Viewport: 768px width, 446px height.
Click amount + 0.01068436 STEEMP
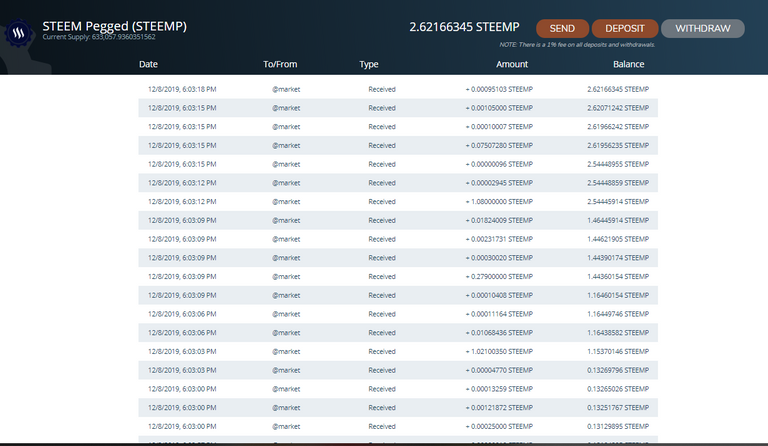pyautogui.click(x=499, y=333)
